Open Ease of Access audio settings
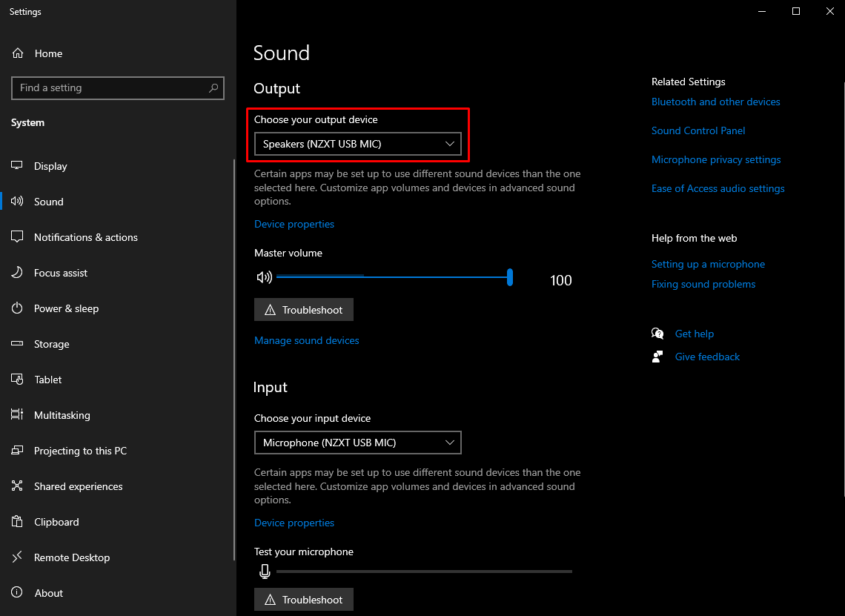Screen dimensions: 845x616 (x=718, y=188)
